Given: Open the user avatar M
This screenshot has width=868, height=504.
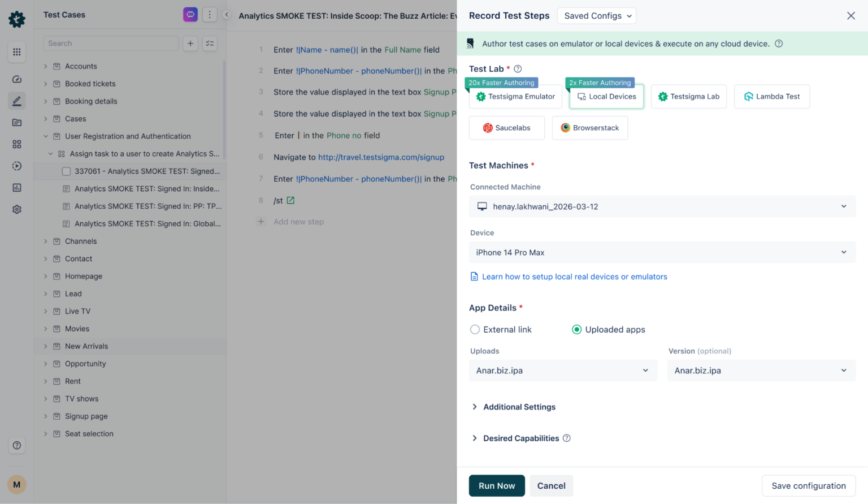Looking at the screenshot, I should point(17,484).
